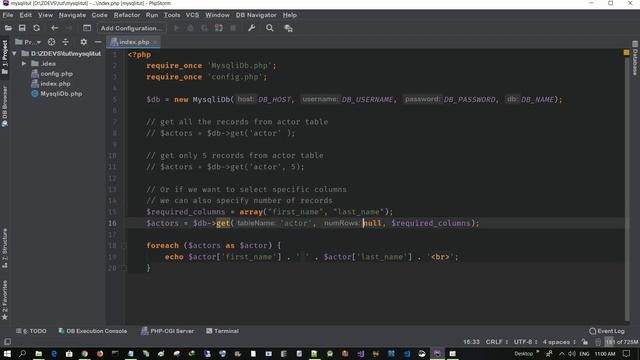Viewport: 640px width, 360px height.
Task: Open the VCS menu
Action: 192,15
